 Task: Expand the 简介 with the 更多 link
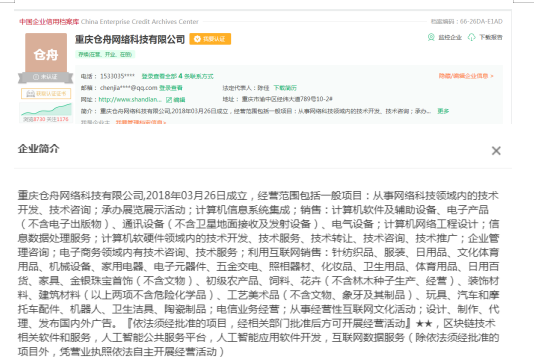[443, 111]
